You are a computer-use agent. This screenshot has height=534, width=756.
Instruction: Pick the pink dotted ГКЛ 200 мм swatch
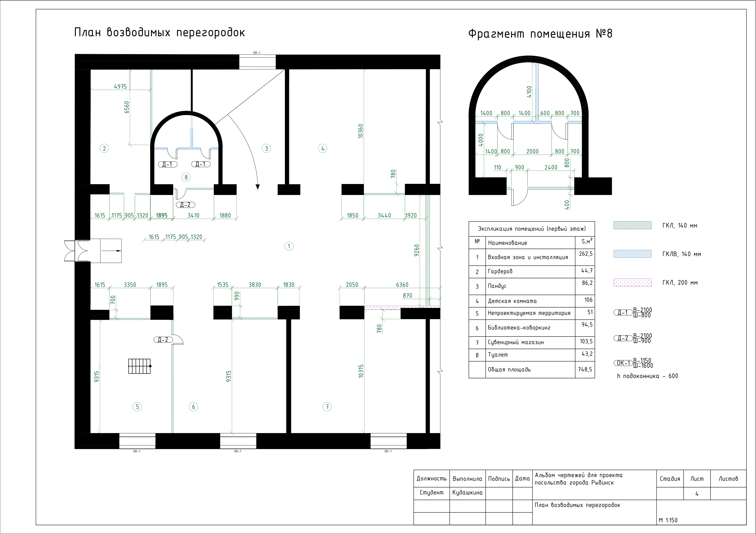coord(632,282)
